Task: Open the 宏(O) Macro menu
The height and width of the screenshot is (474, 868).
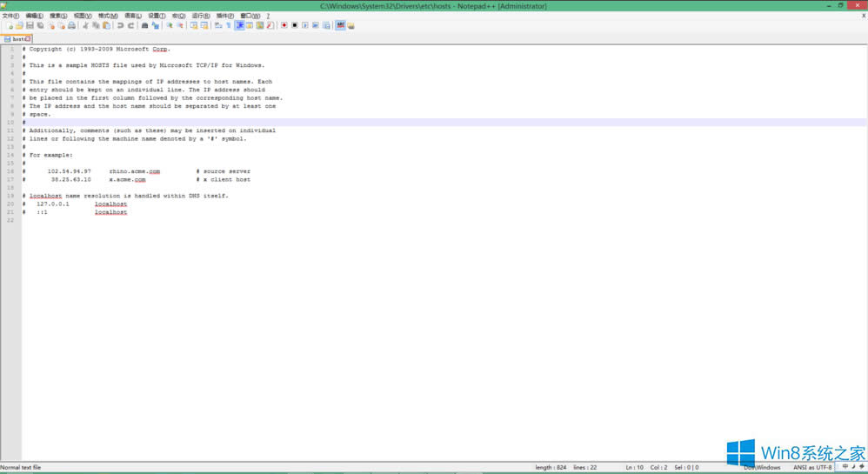Action: [x=179, y=16]
